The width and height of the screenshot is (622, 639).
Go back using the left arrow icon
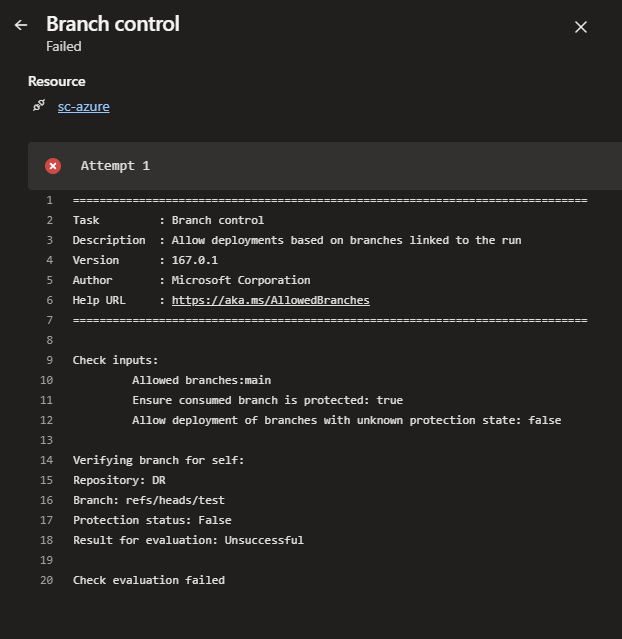(x=21, y=25)
